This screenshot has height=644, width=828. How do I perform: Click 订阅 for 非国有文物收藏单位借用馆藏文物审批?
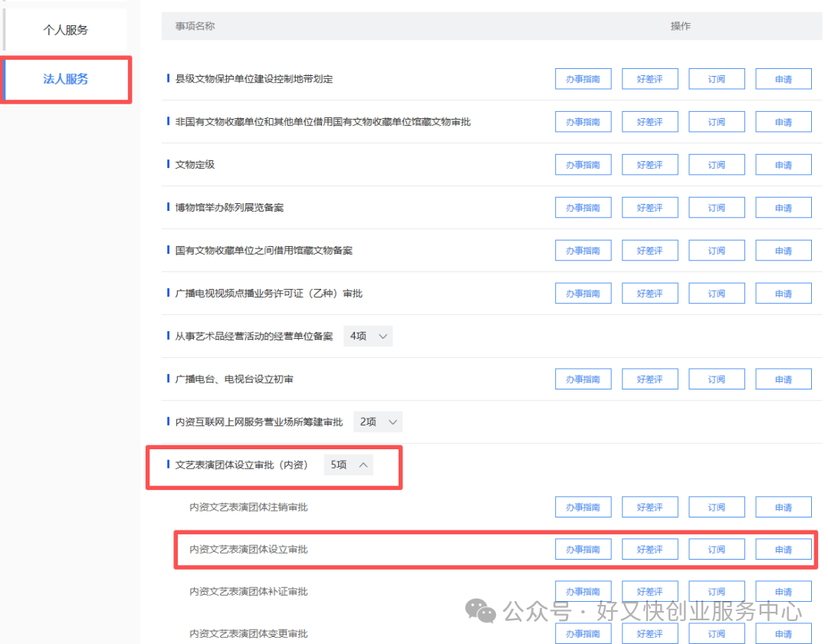[x=717, y=122]
